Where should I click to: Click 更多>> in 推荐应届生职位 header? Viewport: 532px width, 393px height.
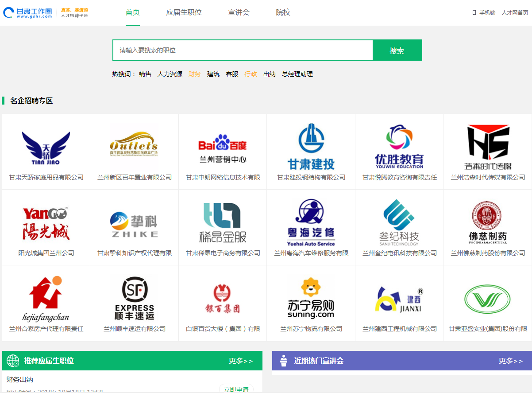click(241, 361)
